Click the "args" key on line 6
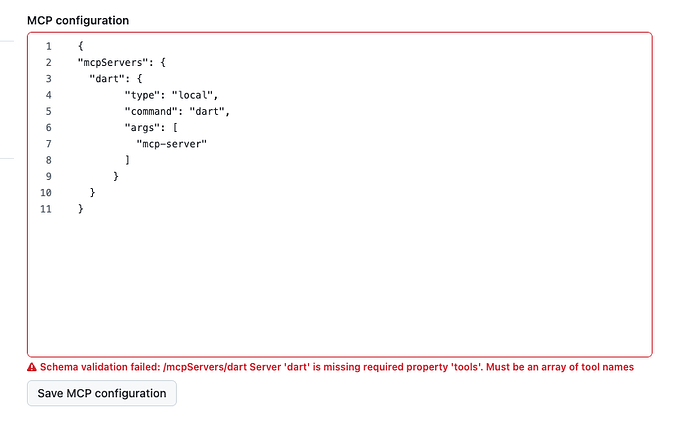The width and height of the screenshot is (690, 425). coord(142,128)
